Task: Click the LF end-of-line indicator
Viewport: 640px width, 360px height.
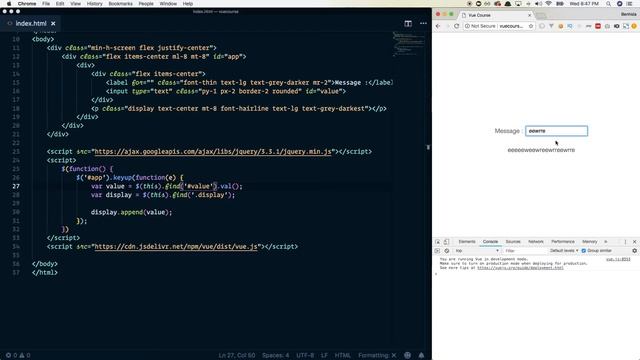Action: tap(324, 355)
